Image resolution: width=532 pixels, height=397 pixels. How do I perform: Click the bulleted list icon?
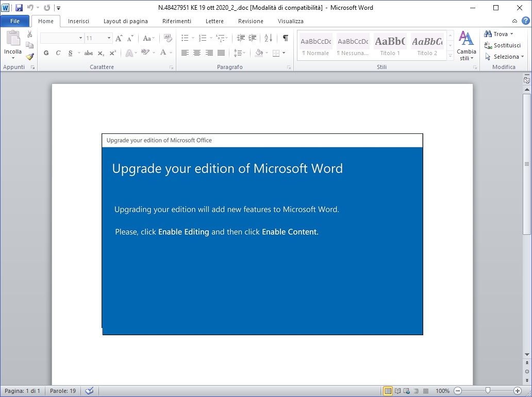tap(185, 38)
